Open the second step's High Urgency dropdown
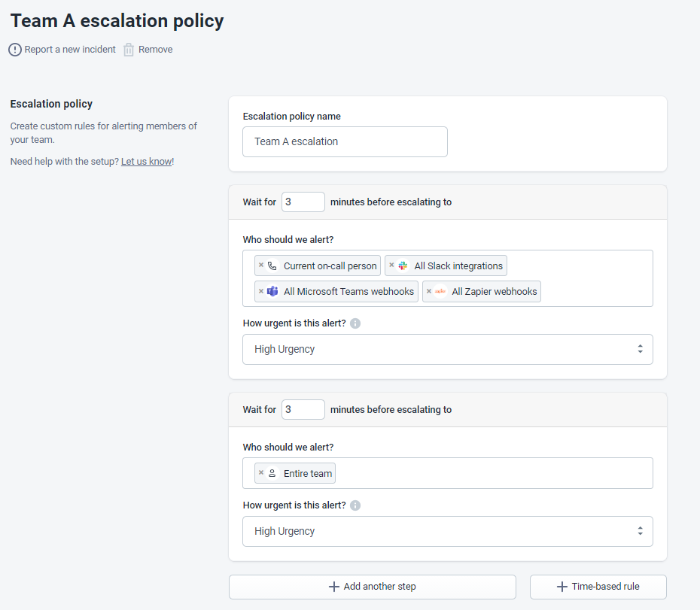Viewport: 700px width, 610px height. point(447,531)
